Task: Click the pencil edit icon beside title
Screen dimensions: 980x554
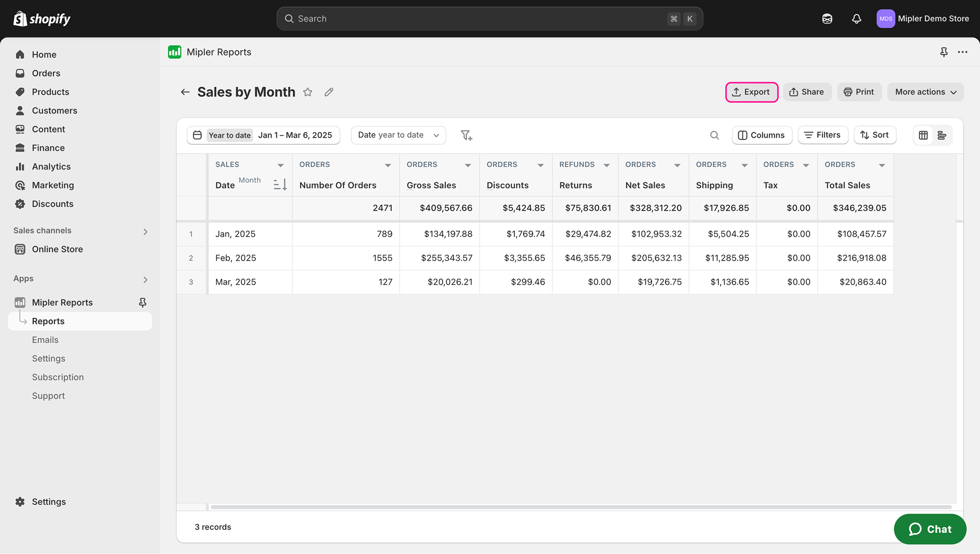Action: tap(329, 92)
